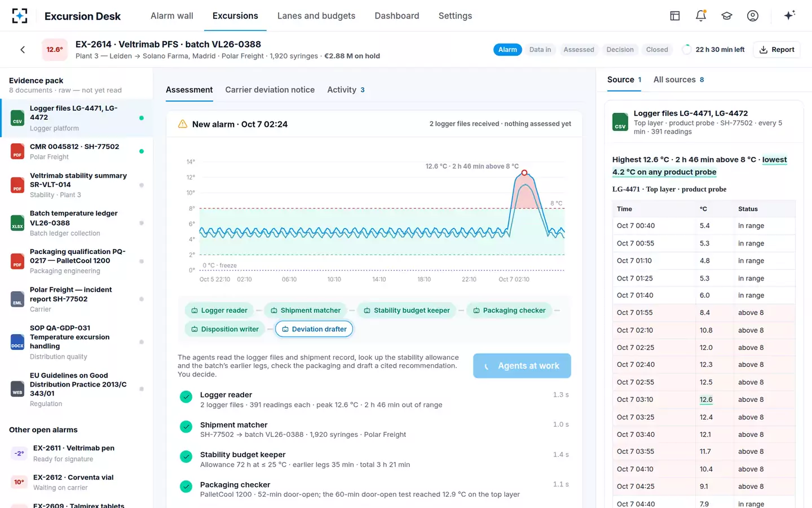The width and height of the screenshot is (812, 508).
Task: Select the Data in stage pill
Action: [540, 50]
